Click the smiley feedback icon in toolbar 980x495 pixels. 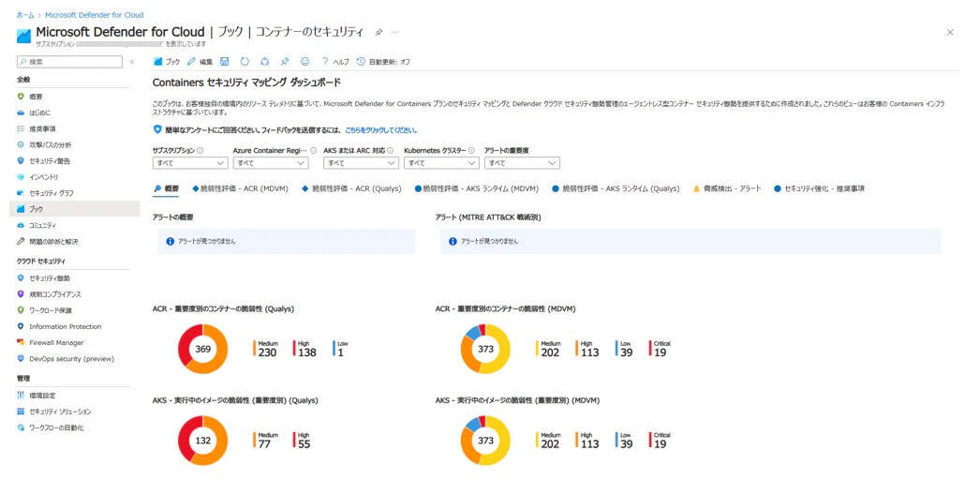point(305,61)
